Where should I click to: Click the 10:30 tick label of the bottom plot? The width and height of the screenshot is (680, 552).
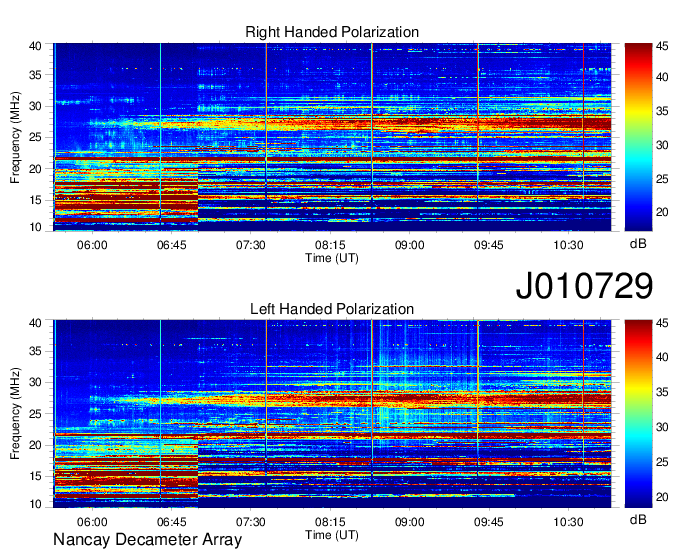point(568,522)
